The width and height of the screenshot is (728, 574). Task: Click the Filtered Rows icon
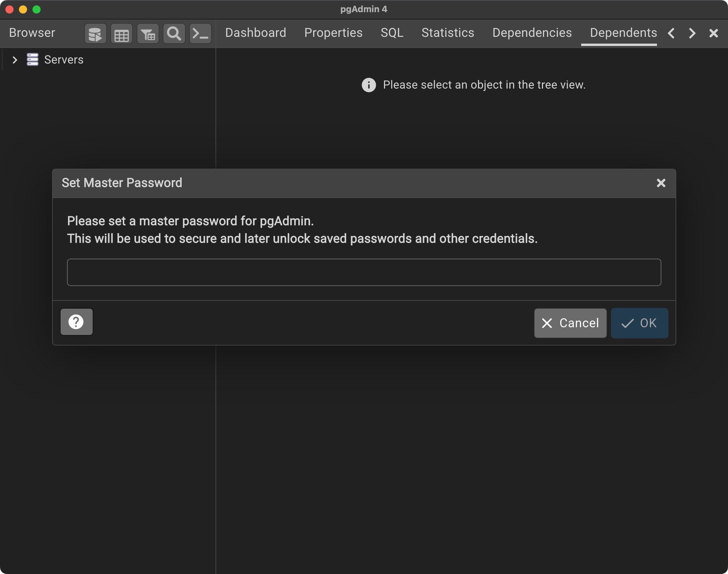point(148,33)
